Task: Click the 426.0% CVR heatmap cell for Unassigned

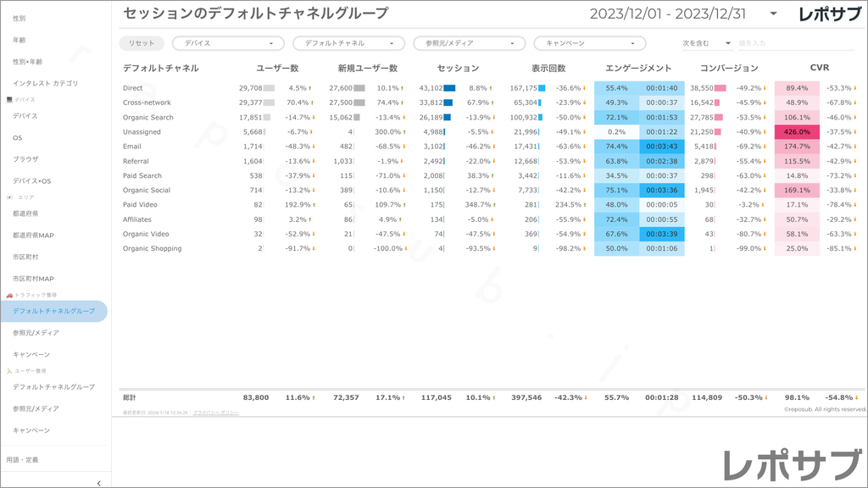Action: (x=797, y=132)
